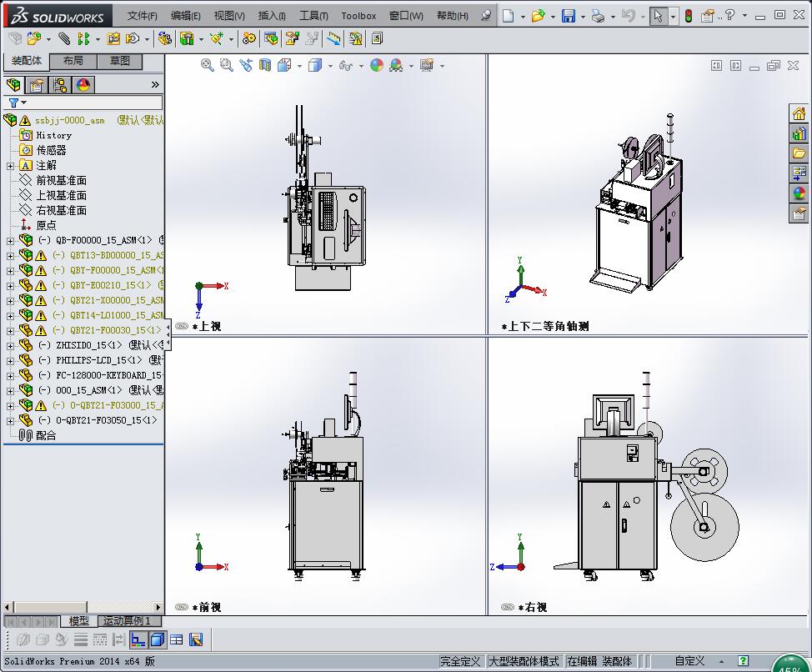Click the Rebuild traffic light icon
Screen dimensions: 812x672
688,16
